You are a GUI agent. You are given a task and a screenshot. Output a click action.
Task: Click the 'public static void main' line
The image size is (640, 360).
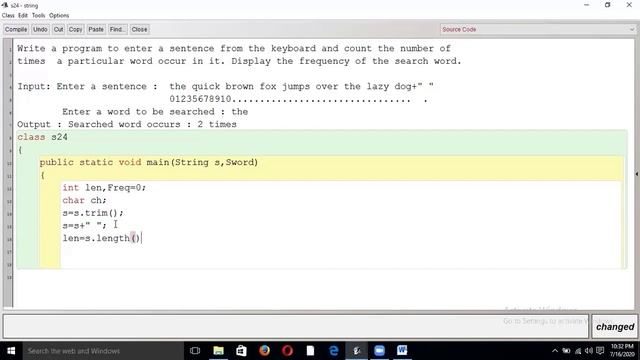click(x=149, y=162)
